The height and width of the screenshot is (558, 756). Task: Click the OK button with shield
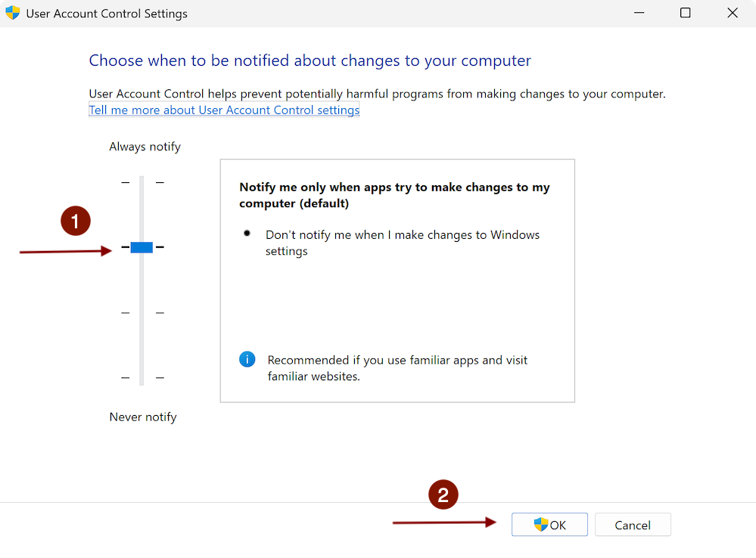549,524
